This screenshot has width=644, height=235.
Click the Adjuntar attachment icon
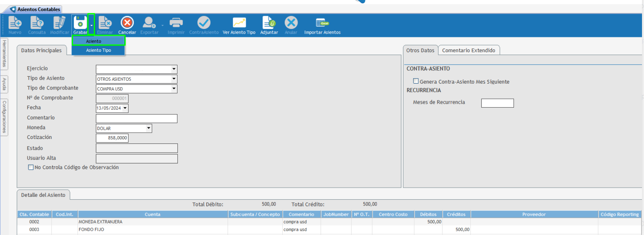point(269,22)
